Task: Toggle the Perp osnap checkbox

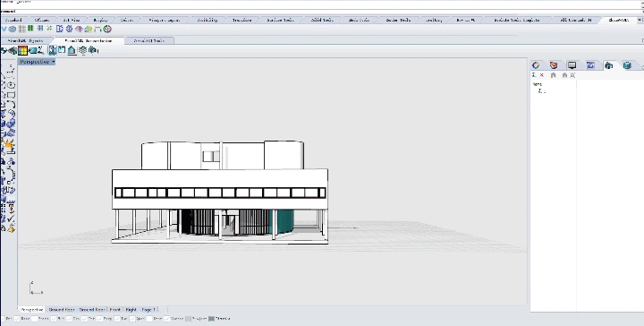Action: tap(99, 319)
